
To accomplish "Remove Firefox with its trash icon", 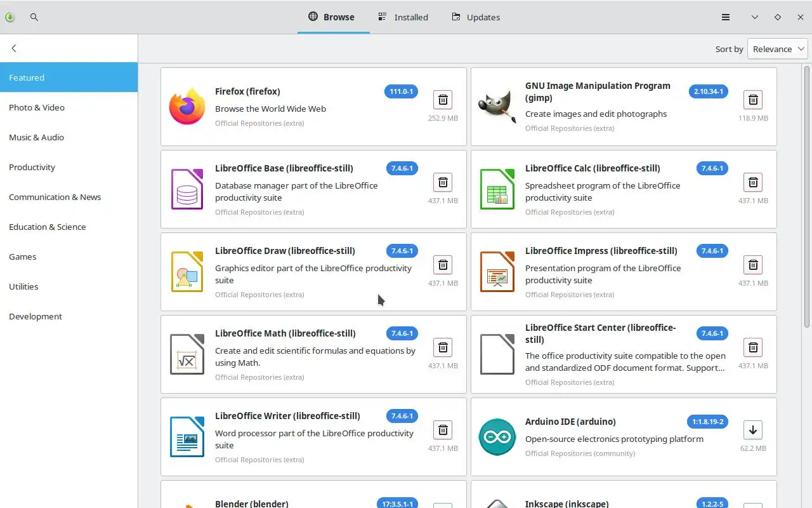I will coord(443,100).
